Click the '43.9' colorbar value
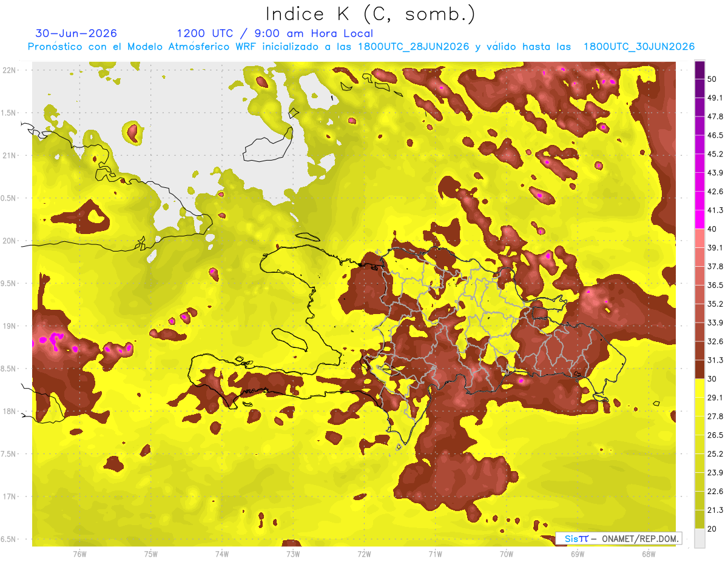Viewport: 728px width, 562px height. pyautogui.click(x=715, y=173)
